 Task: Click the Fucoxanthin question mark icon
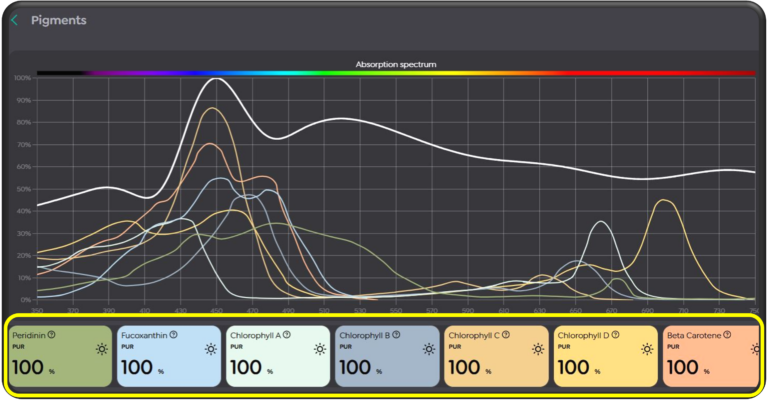point(173,335)
